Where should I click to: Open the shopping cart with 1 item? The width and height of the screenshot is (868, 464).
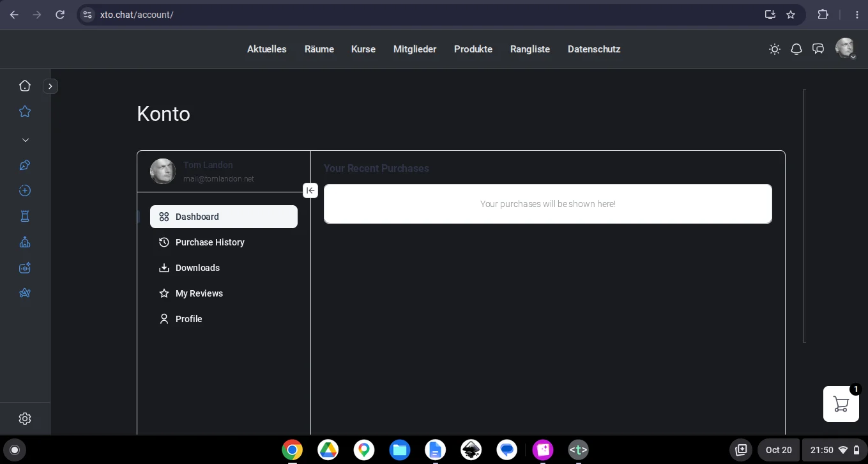841,404
